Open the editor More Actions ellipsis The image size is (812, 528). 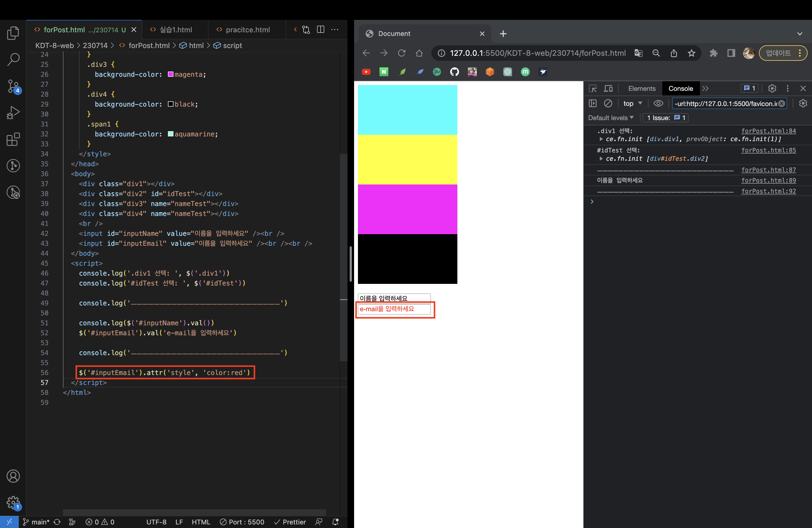click(335, 30)
